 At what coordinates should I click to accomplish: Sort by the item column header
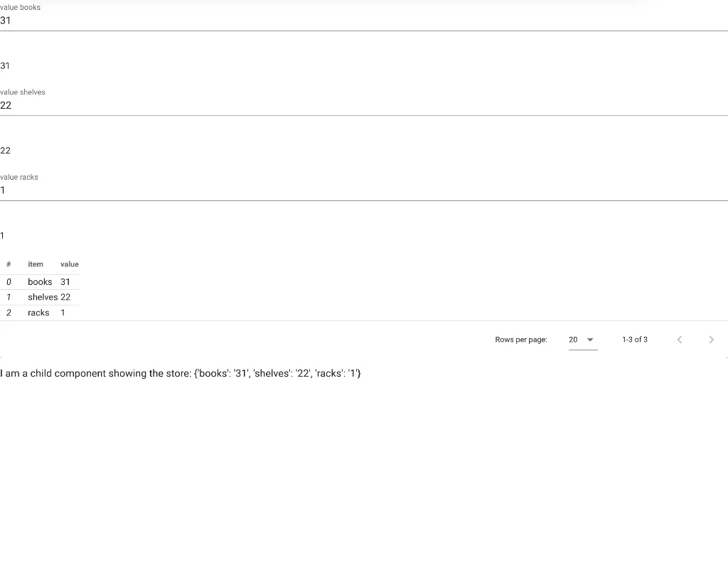click(x=36, y=264)
